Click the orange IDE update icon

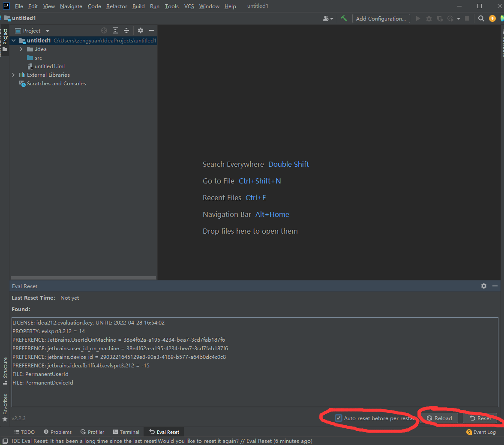pos(492,18)
